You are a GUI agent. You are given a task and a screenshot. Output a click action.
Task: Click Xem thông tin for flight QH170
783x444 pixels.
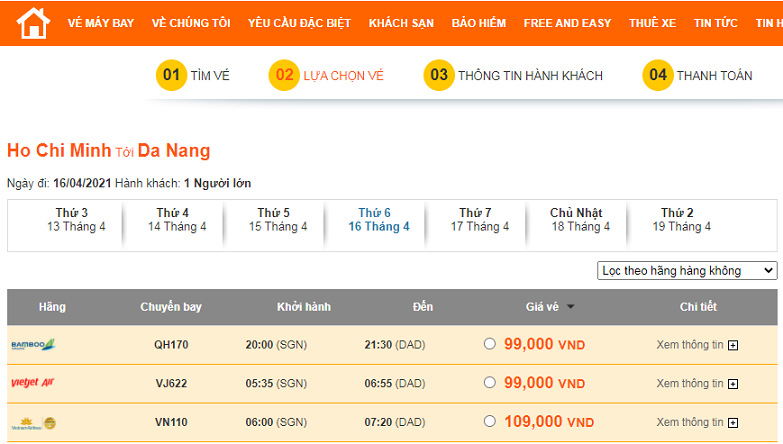(690, 345)
